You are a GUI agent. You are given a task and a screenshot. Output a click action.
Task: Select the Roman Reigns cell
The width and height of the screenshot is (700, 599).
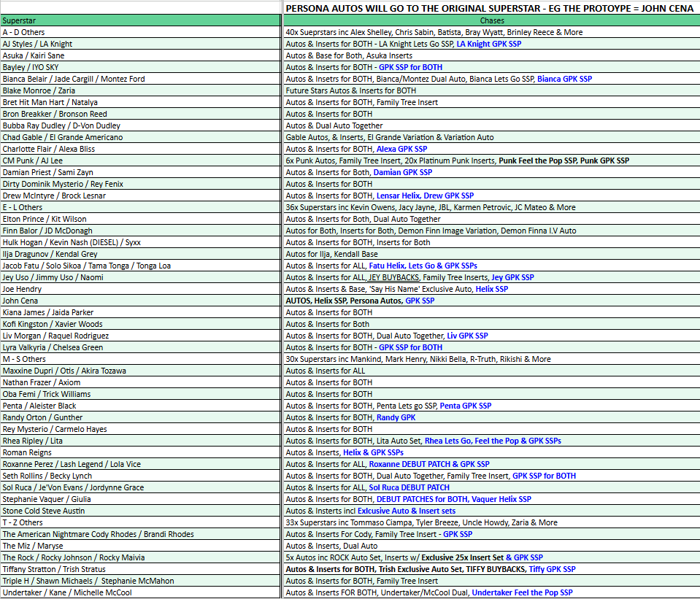pos(141,452)
